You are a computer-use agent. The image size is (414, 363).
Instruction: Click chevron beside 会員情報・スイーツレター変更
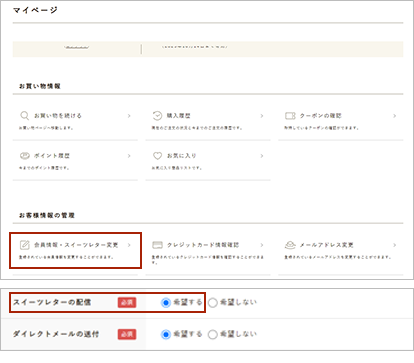(129, 245)
